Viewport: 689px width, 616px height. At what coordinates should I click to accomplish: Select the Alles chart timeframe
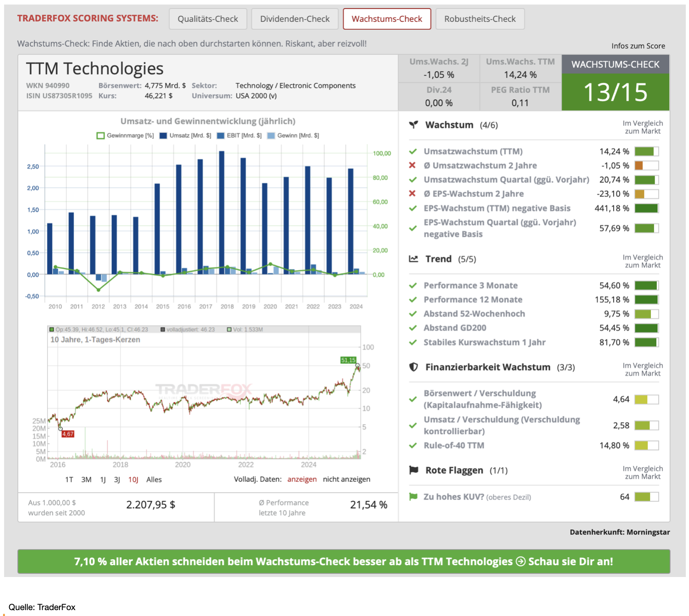point(154,479)
